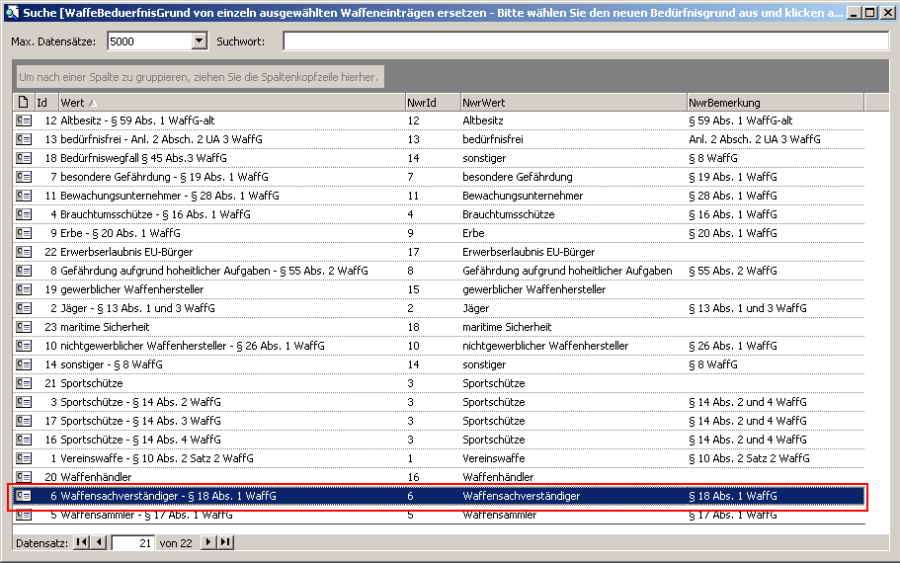
Task: Click the row icon next to Waffenhändler
Action: coord(23,477)
